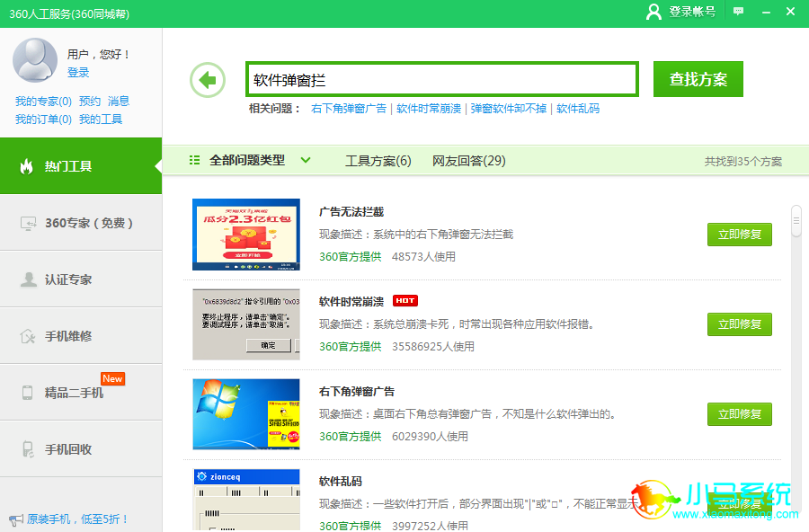Click 登录帐号 in the title bar
This screenshot has height=532, width=809.
coord(692,12)
